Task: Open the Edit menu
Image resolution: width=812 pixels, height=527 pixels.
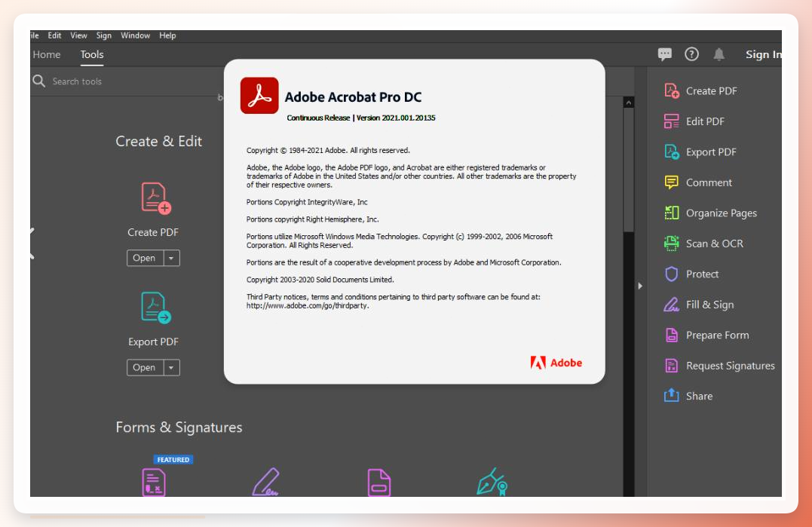Action: 54,35
